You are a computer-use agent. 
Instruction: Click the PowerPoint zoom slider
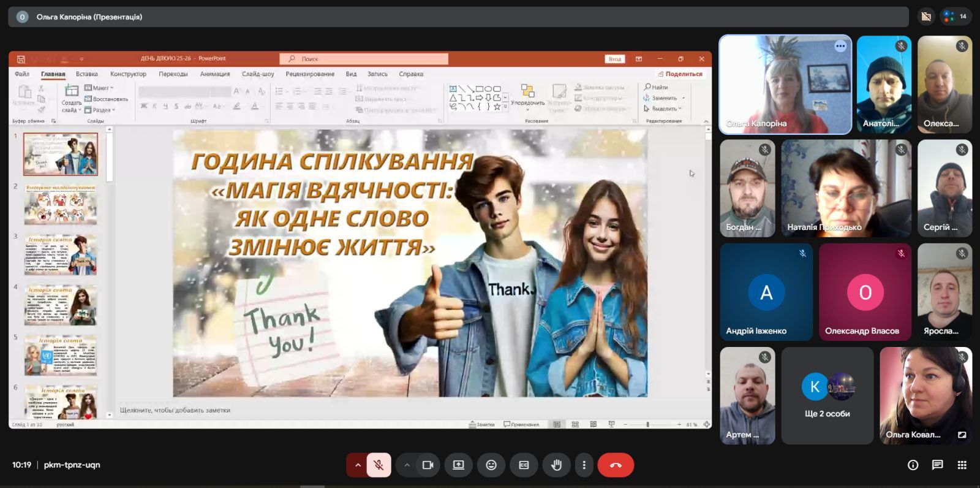coord(647,424)
